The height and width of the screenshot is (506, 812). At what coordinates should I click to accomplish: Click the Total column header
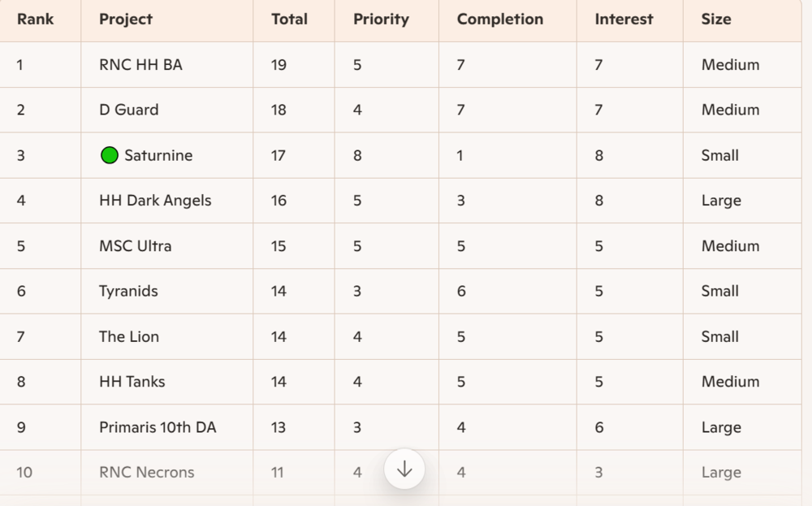[x=289, y=19]
